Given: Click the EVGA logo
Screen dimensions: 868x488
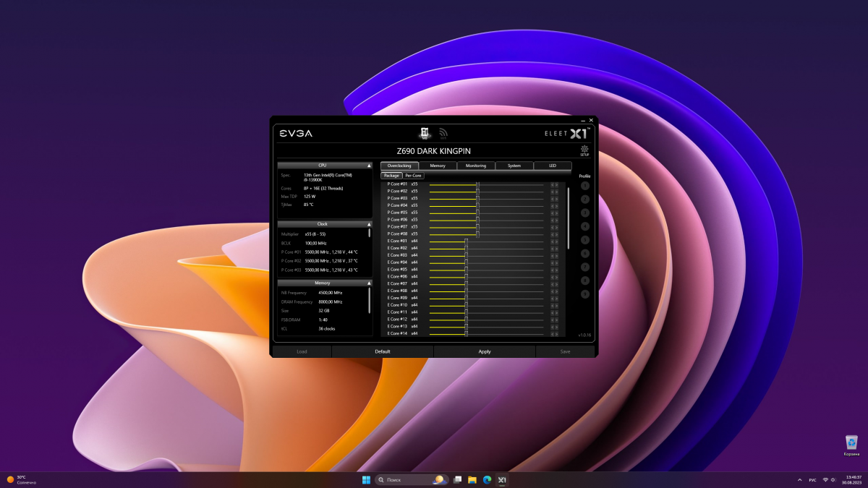Looking at the screenshot, I should click(296, 134).
